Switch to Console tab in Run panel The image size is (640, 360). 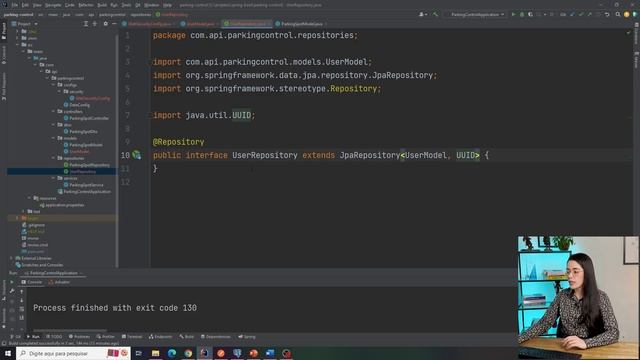32,282
